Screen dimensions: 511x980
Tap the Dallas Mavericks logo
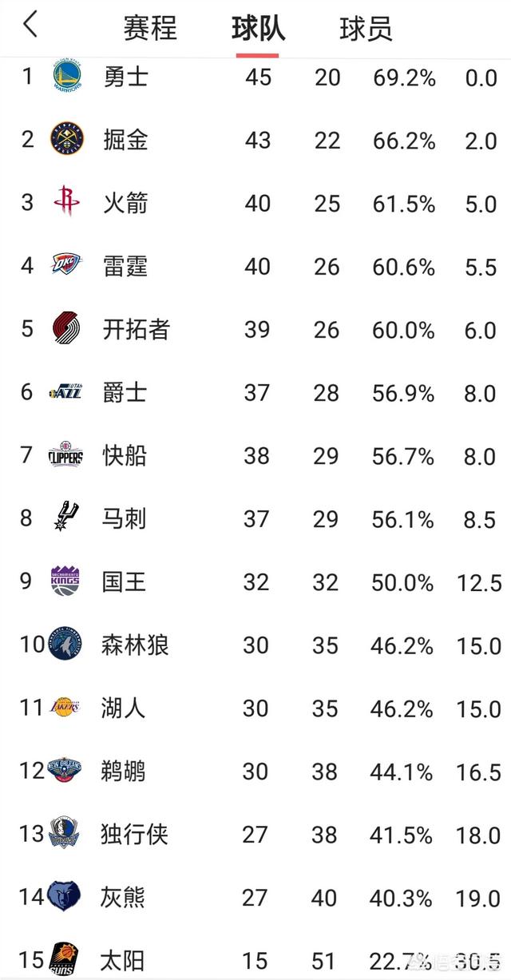pyautogui.click(x=65, y=833)
